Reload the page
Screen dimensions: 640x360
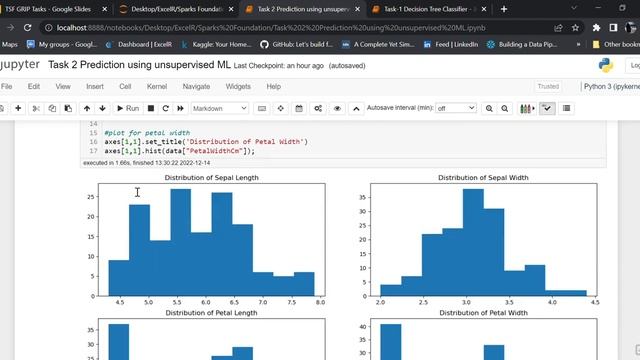click(27, 28)
